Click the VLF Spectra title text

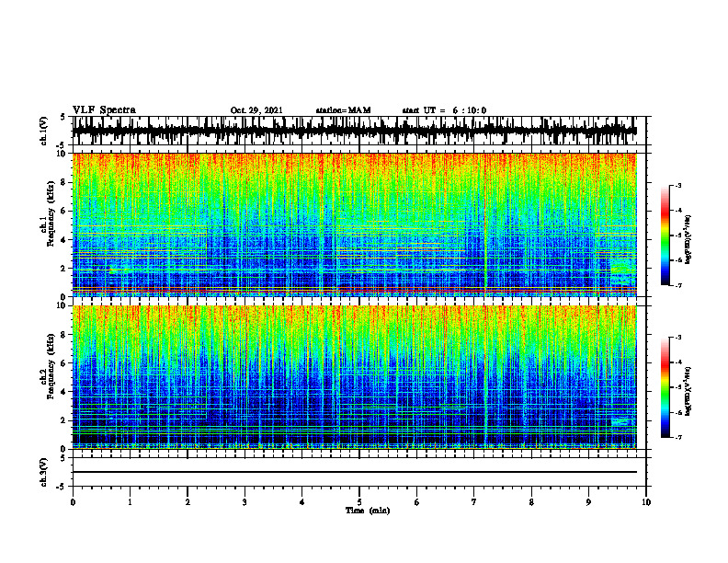tap(104, 110)
